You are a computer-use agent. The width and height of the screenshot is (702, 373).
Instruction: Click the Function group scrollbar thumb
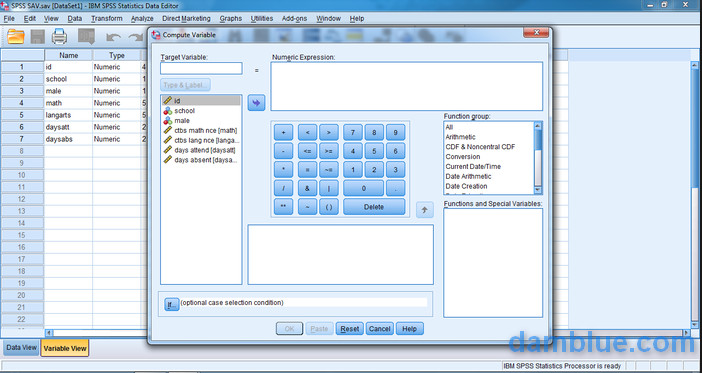point(539,139)
